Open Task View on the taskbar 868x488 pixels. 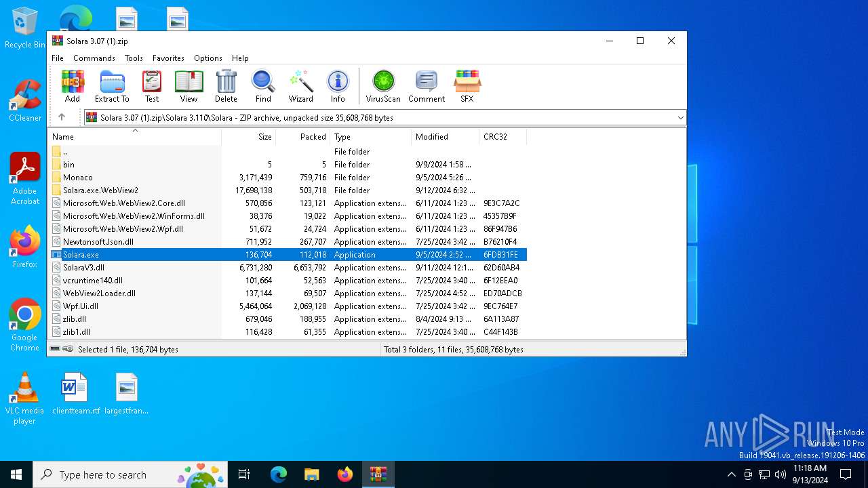pos(244,474)
